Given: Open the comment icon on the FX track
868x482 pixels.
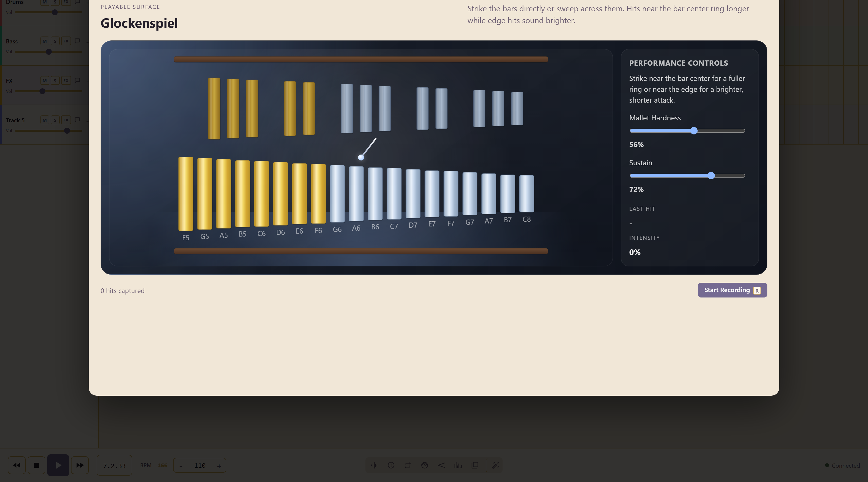Looking at the screenshot, I should coord(77,81).
